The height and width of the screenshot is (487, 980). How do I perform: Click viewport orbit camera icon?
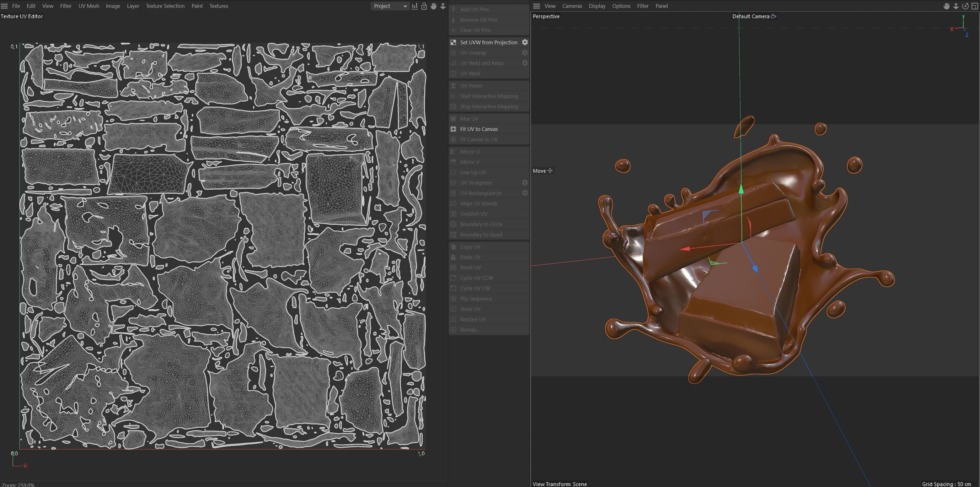tap(965, 6)
